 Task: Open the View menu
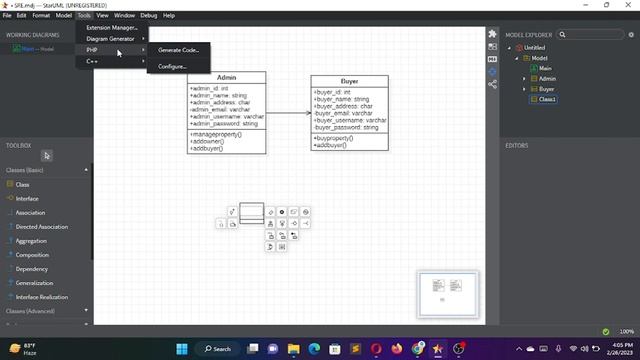(x=102, y=16)
